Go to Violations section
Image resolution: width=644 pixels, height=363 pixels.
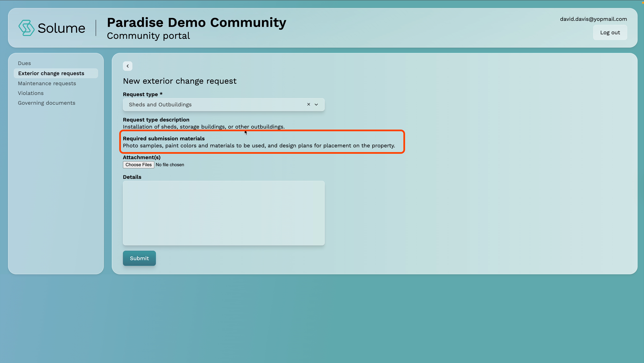(30, 93)
